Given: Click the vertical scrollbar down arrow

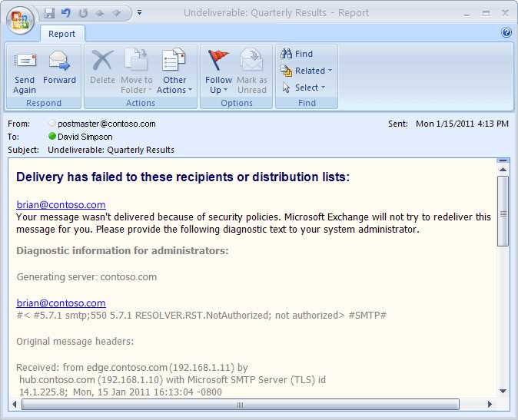Looking at the screenshot, I should click(x=503, y=392).
